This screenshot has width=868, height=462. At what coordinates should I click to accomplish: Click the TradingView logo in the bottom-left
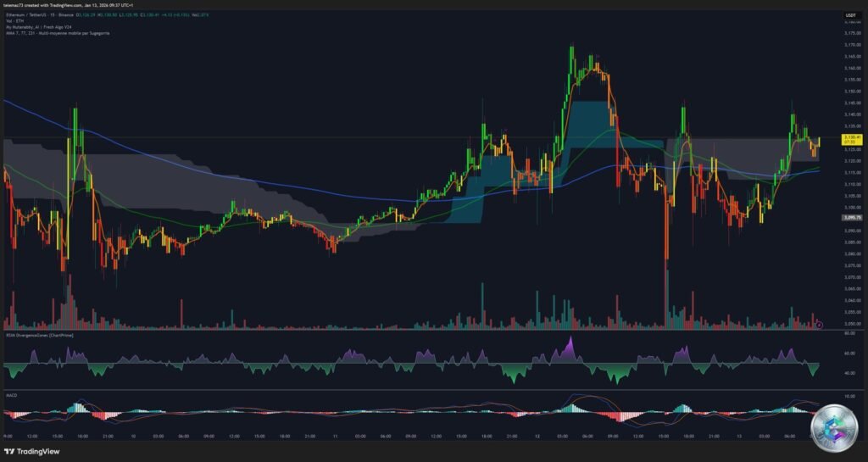coord(36,451)
